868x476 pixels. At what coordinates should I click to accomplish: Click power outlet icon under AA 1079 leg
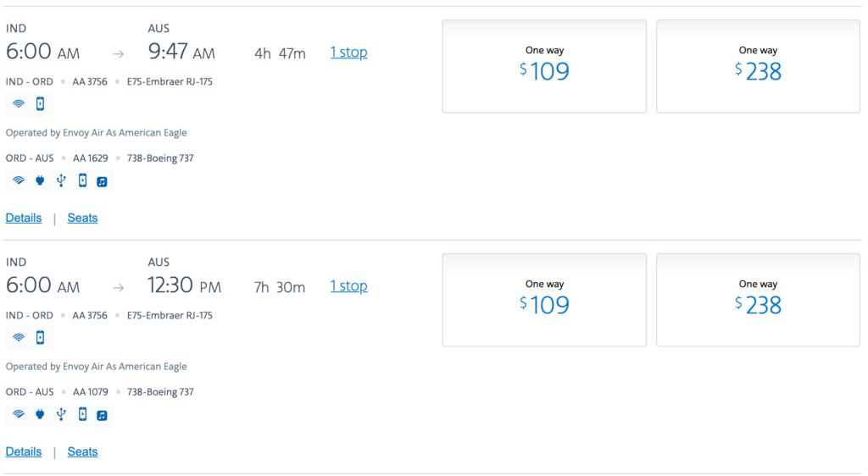click(x=40, y=415)
